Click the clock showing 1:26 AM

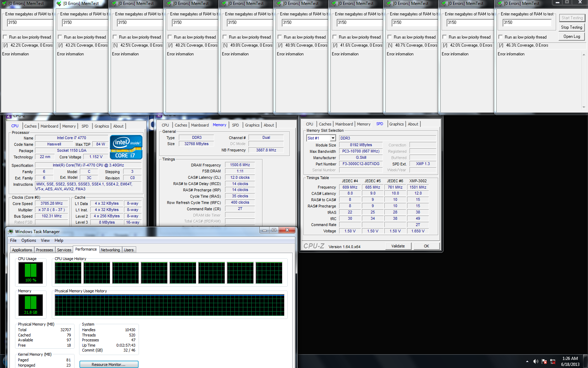pyautogui.click(x=570, y=359)
